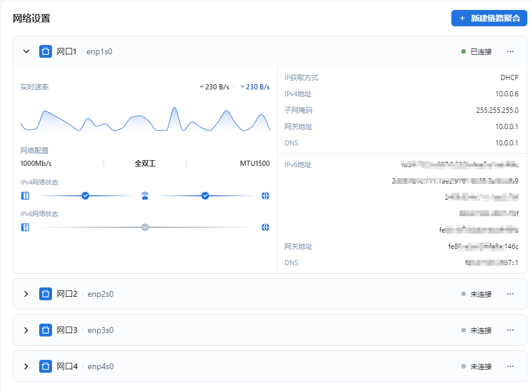Open the more options menu for 网口2

[510, 294]
